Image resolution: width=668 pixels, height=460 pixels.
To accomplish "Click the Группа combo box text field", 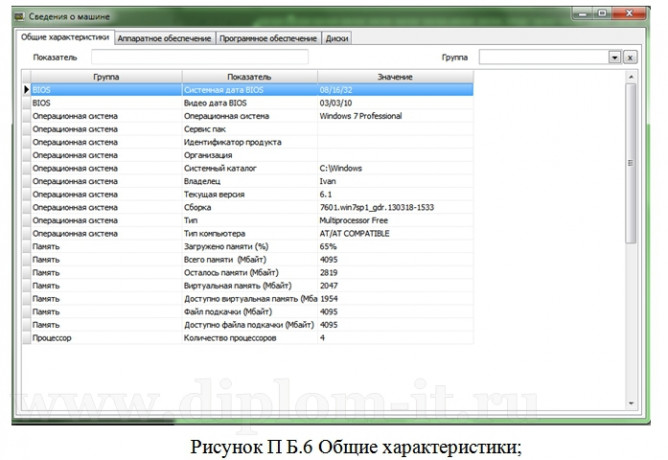I will tap(544, 57).
